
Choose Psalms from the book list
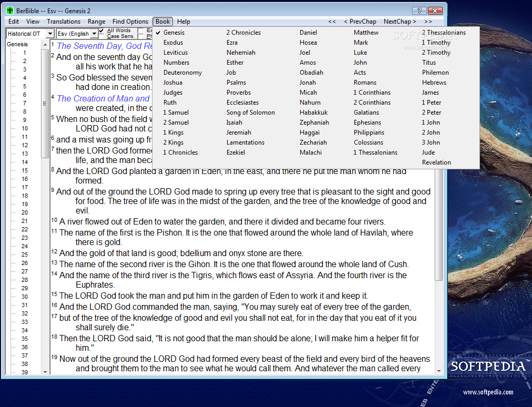click(x=236, y=83)
